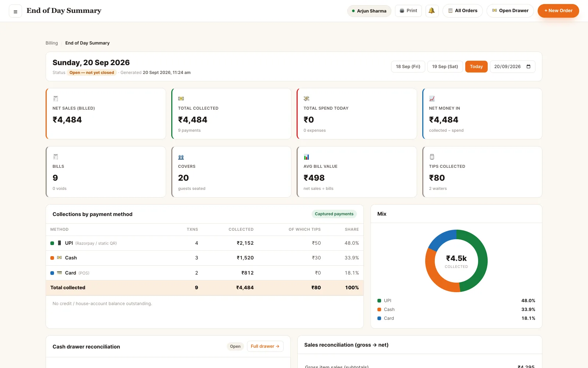Click the UPI phone icon in table
The width and height of the screenshot is (588, 368).
[x=60, y=243]
